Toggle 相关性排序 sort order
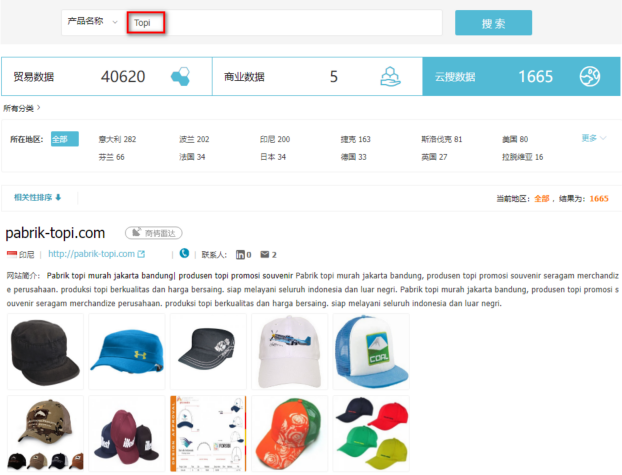622x475 pixels. pyautogui.click(x=38, y=197)
